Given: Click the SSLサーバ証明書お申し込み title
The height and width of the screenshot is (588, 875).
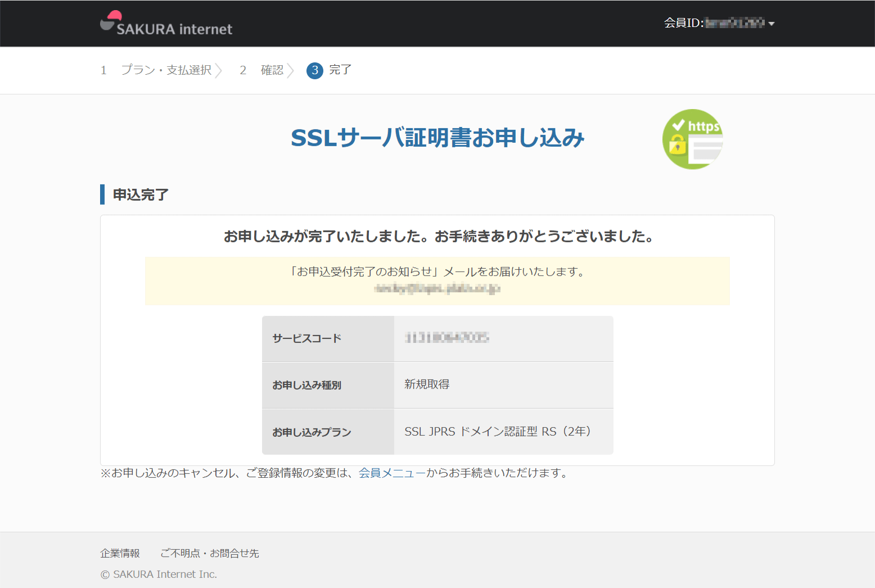Looking at the screenshot, I should coord(437,138).
